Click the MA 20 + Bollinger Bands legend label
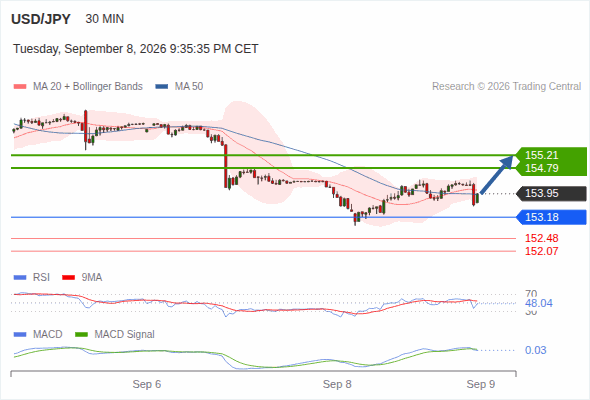This screenshot has height=400, width=590. coord(88,87)
